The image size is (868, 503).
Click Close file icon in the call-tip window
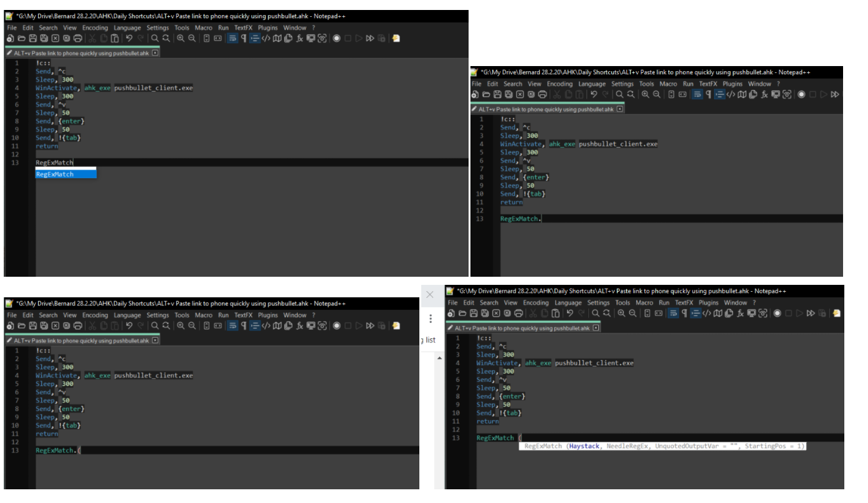click(496, 313)
